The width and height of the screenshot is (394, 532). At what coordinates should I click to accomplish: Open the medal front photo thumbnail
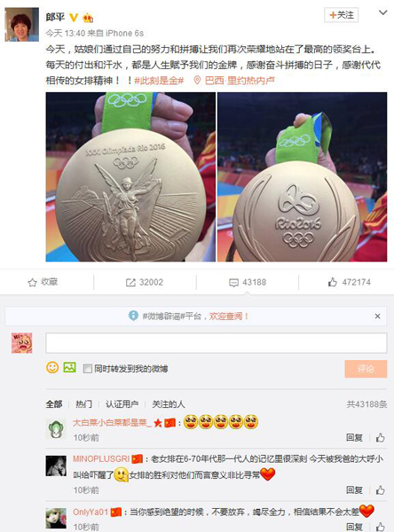[130, 176]
